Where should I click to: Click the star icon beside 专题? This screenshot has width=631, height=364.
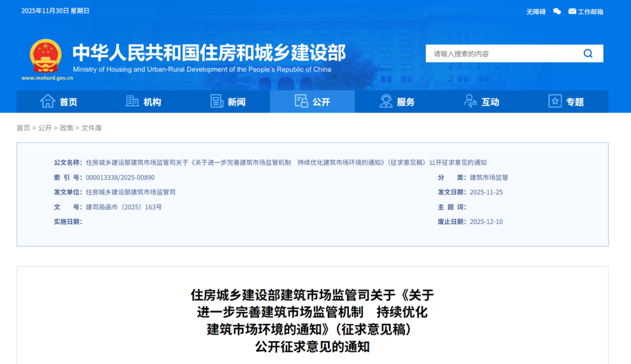click(555, 101)
